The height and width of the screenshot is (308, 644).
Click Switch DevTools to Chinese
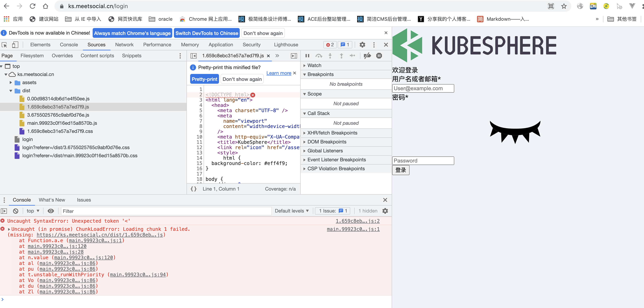point(207,33)
